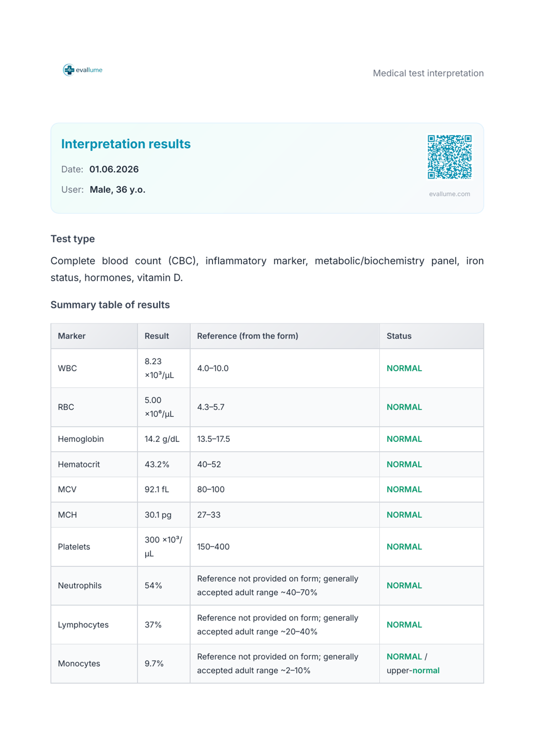The height and width of the screenshot is (756, 535).
Task: Click the QR code image
Action: tap(449, 157)
